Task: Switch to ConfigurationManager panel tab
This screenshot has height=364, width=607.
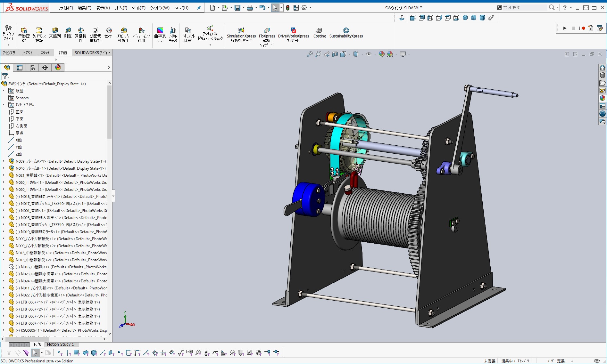Action: 32,67
